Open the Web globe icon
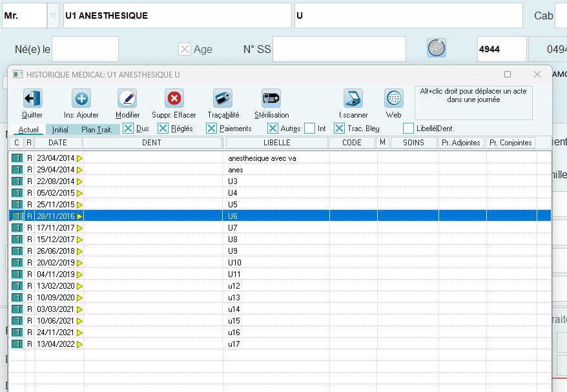This screenshot has width=567, height=392. click(x=393, y=99)
